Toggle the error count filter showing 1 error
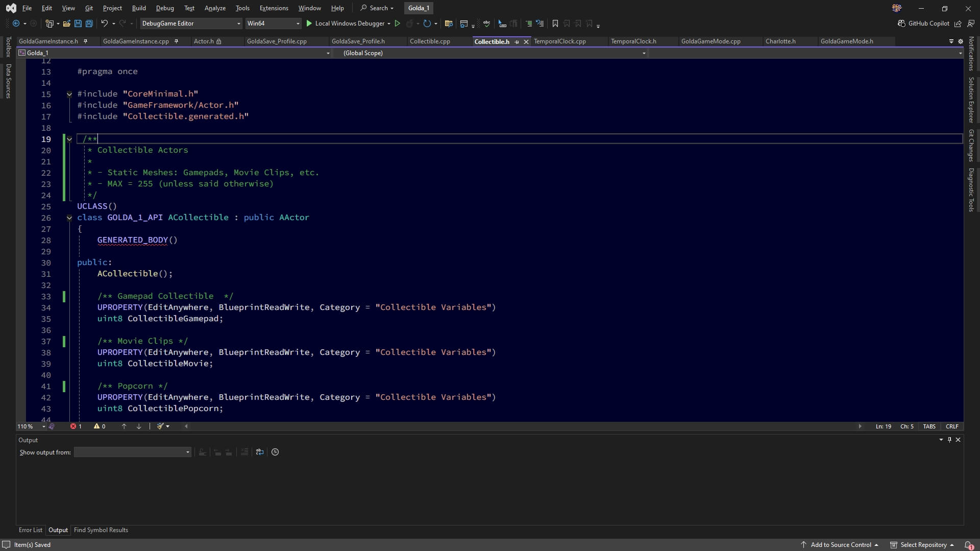The height and width of the screenshot is (551, 980). click(76, 426)
